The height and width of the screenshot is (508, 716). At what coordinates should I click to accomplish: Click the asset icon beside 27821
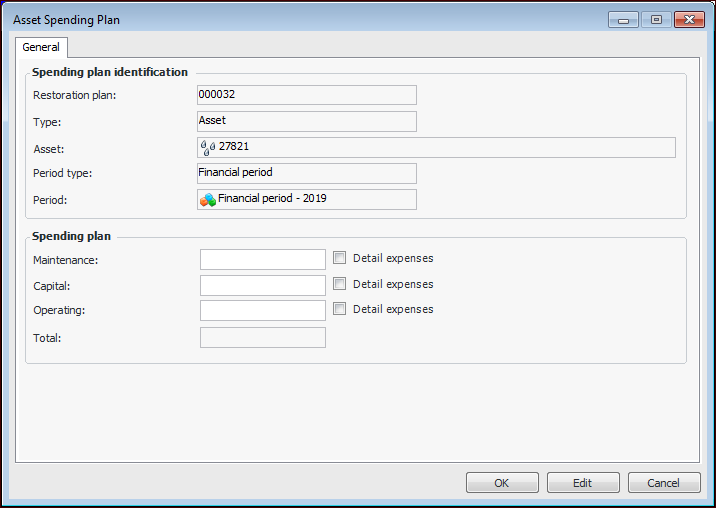pos(208,147)
